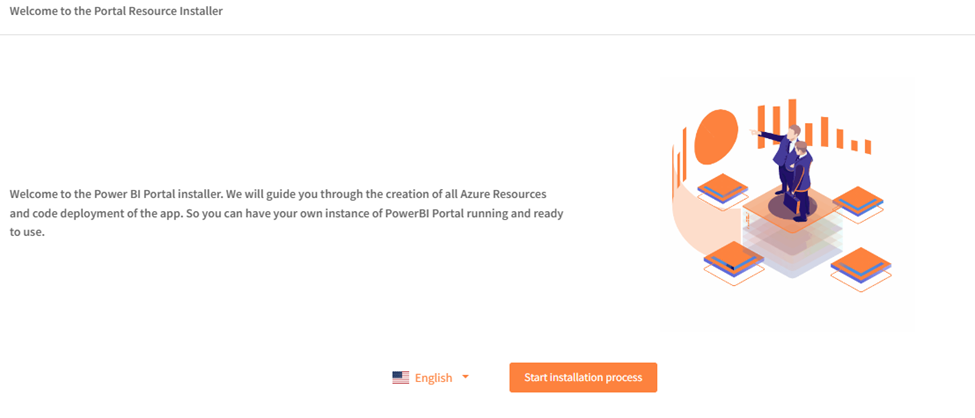This screenshot has height=418, width=975.
Task: Click the lower-right orange tile
Action: [859, 264]
